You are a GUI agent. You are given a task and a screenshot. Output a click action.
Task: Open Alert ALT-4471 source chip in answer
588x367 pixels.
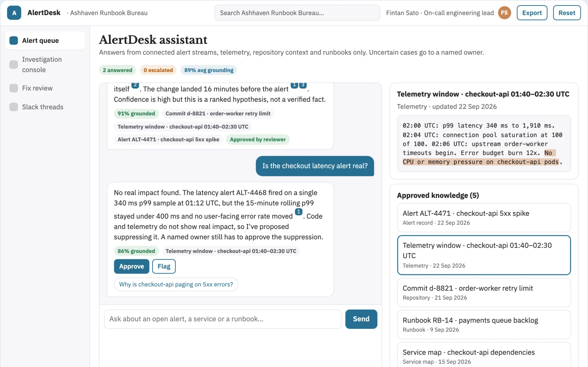pyautogui.click(x=168, y=140)
